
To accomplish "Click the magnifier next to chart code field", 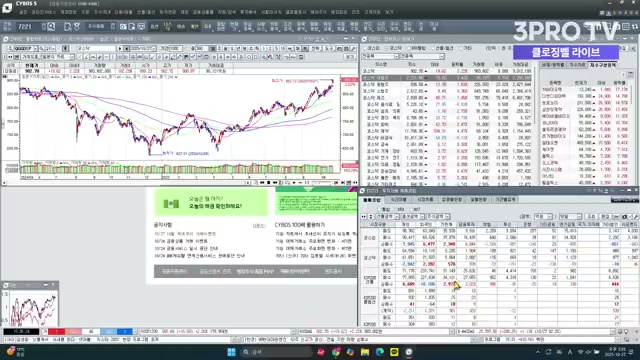I will pyautogui.click(x=42, y=49).
